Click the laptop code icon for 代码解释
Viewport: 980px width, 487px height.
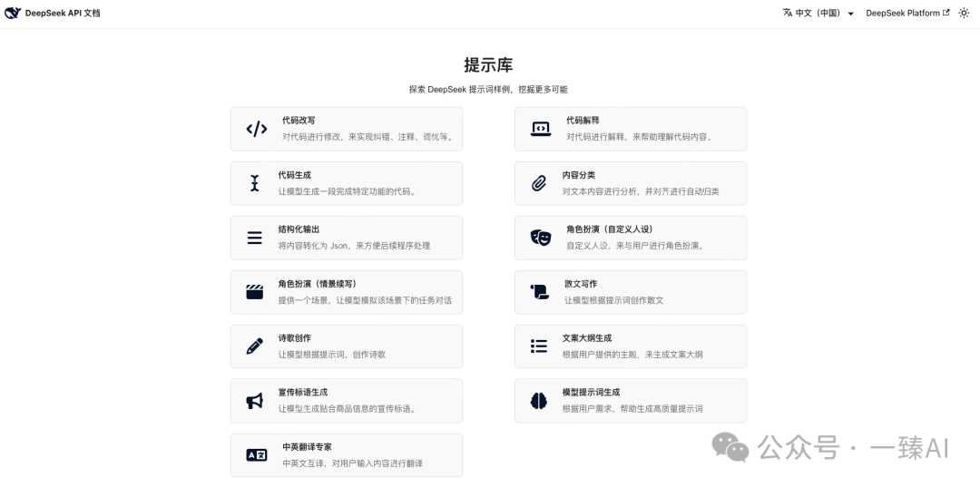pos(541,130)
